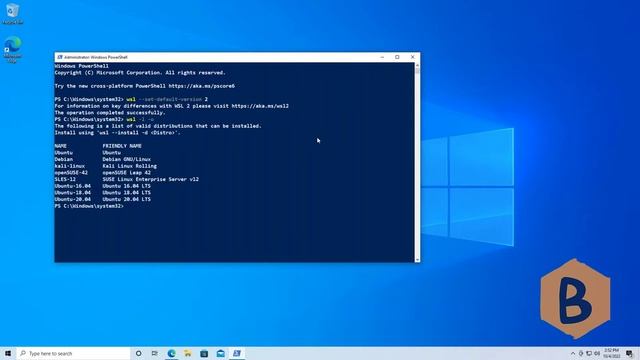
Task: Click the PowerShell scrollbar down arrow
Action: click(417, 260)
